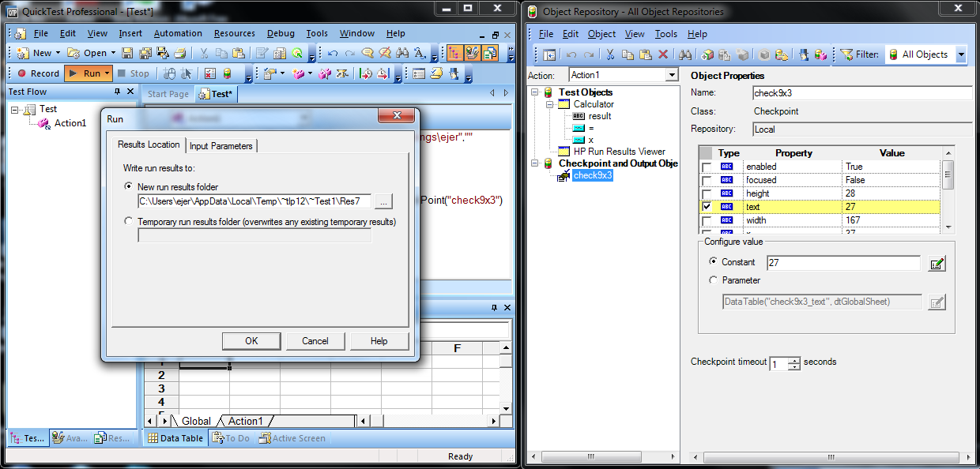Click the Cut icon in Object Repository toolbar
980x469 pixels.
pos(611,54)
